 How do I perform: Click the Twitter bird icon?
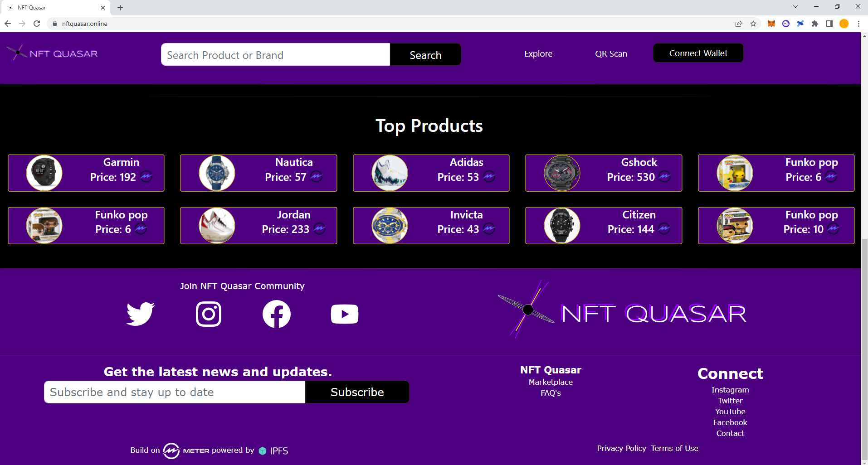(x=141, y=314)
